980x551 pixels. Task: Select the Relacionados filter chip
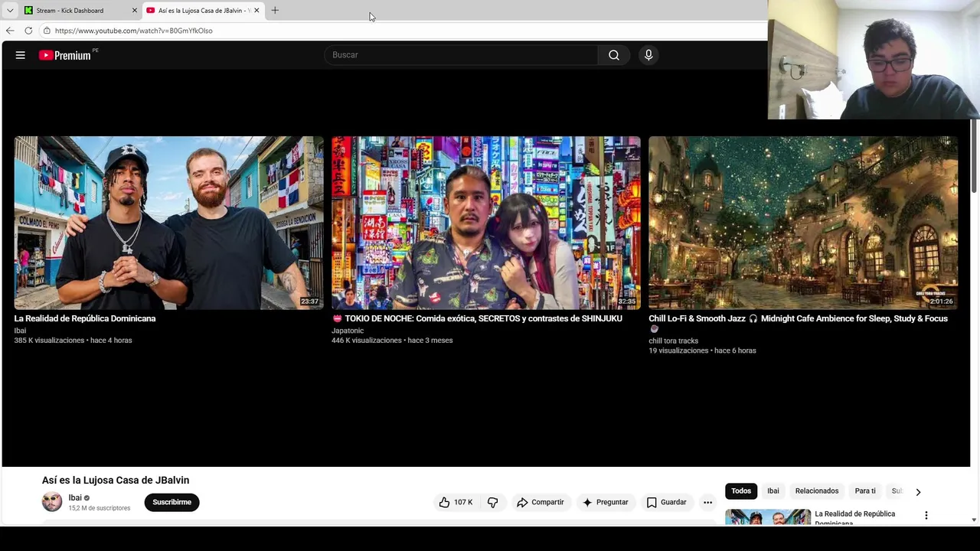(x=817, y=491)
